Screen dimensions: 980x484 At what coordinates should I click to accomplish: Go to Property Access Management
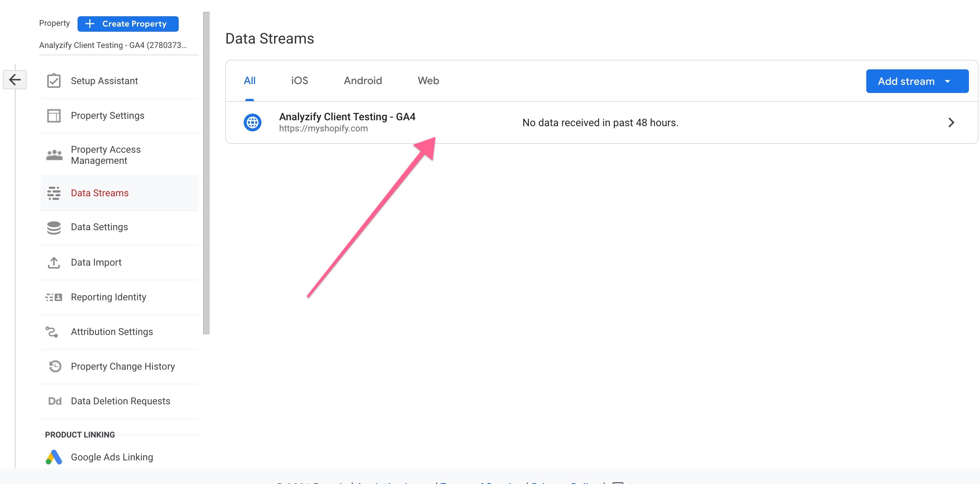(120, 155)
